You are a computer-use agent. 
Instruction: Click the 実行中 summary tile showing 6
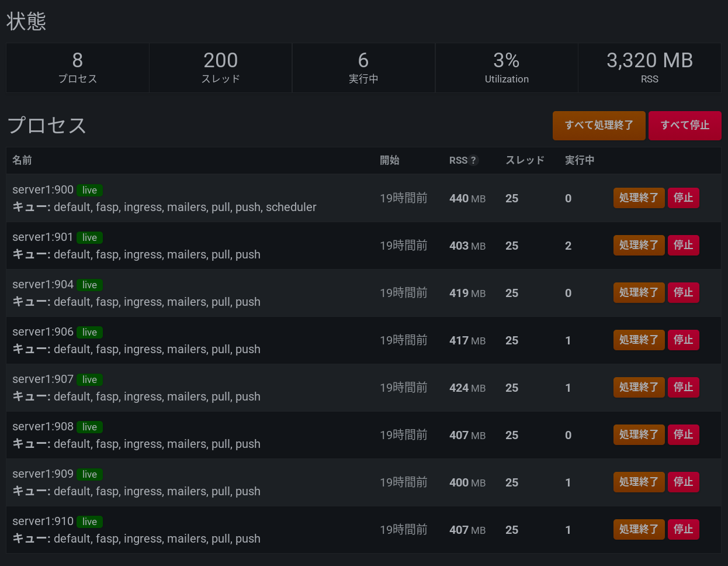[363, 68]
